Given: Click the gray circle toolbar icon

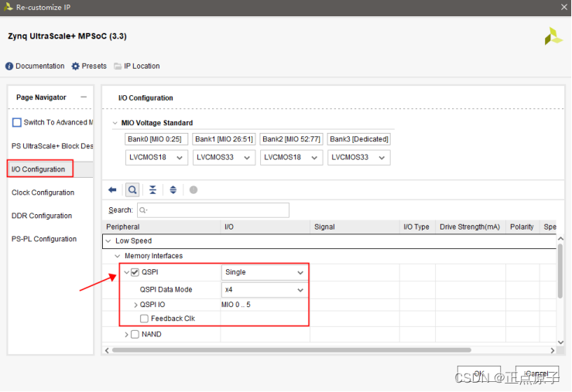Looking at the screenshot, I should [194, 189].
